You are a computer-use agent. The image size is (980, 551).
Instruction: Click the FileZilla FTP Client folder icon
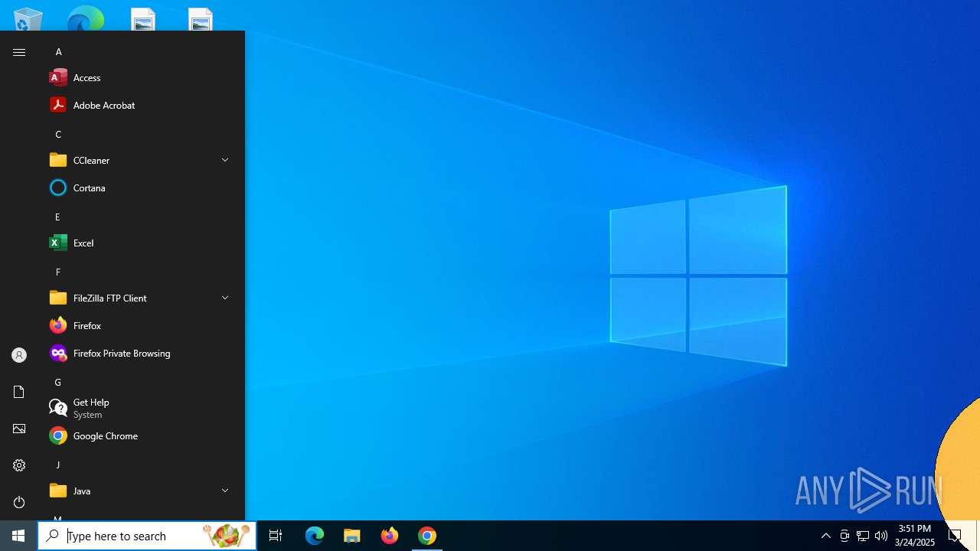click(x=58, y=298)
